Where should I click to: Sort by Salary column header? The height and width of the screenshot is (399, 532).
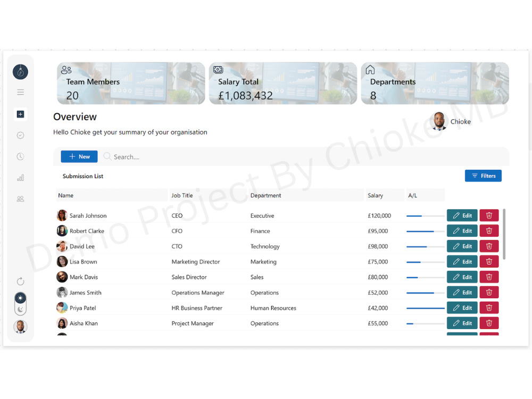coord(385,195)
